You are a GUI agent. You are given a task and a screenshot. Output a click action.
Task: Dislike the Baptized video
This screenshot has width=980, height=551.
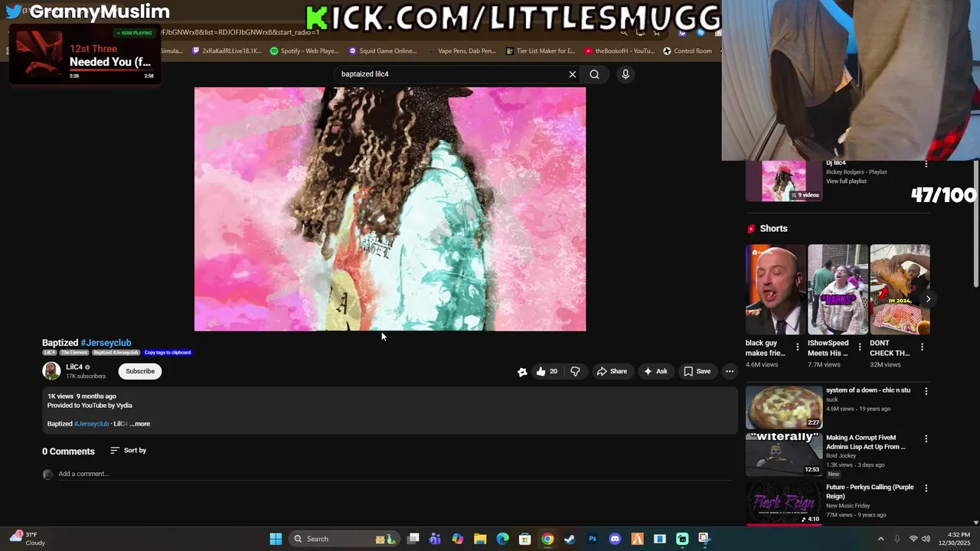point(575,371)
